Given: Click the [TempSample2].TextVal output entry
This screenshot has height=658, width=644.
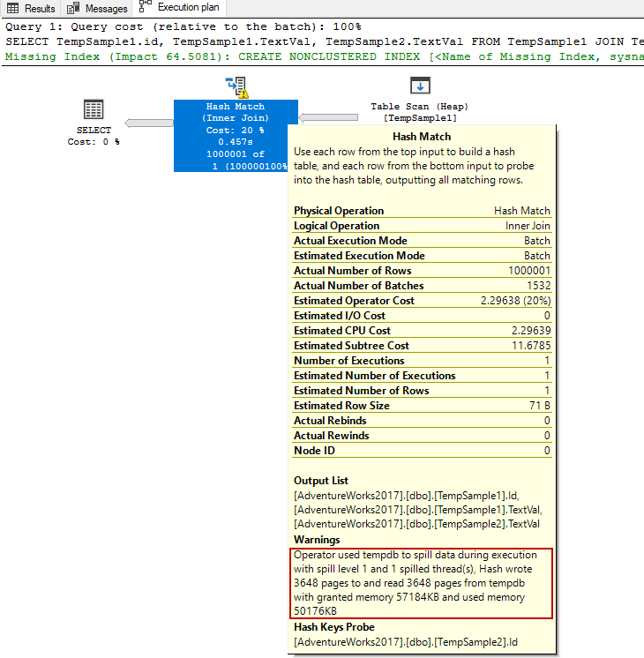Looking at the screenshot, I should pos(416,524).
